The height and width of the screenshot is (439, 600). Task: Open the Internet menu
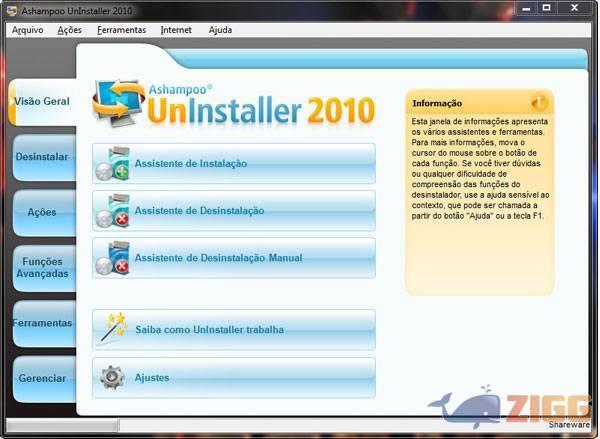176,30
